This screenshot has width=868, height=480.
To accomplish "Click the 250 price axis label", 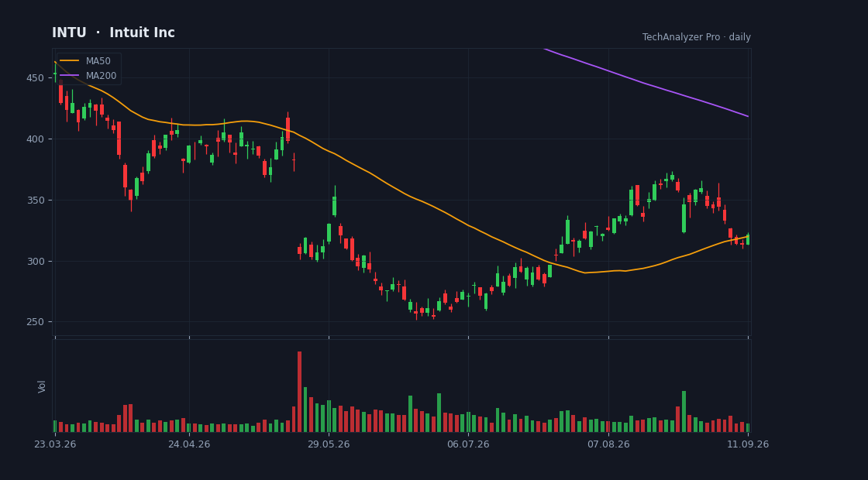I will [x=35, y=322].
